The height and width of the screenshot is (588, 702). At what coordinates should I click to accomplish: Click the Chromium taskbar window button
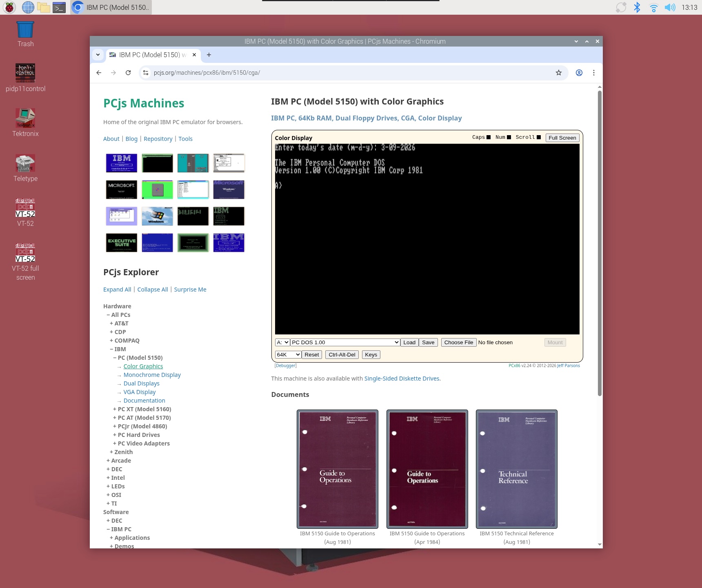click(111, 7)
